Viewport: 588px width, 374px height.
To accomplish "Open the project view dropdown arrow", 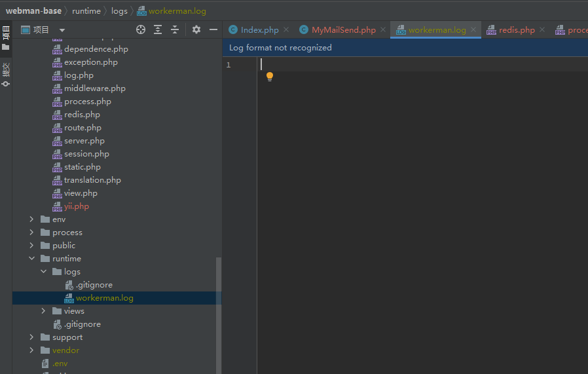I will [62, 30].
